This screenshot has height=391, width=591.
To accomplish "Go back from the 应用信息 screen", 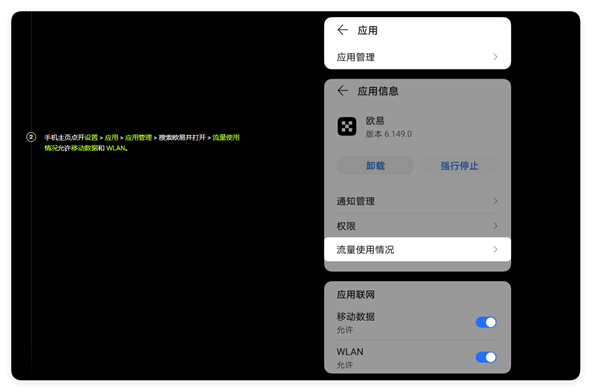I will click(342, 90).
